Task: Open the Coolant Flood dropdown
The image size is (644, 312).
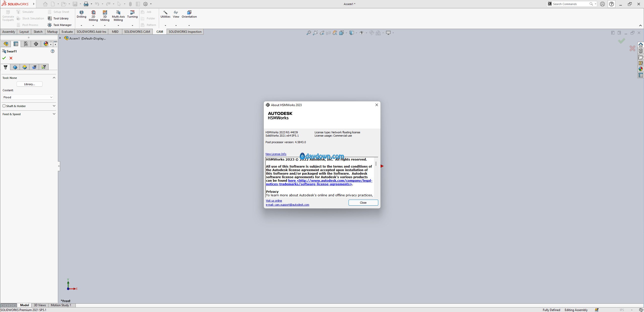Action: pyautogui.click(x=28, y=97)
